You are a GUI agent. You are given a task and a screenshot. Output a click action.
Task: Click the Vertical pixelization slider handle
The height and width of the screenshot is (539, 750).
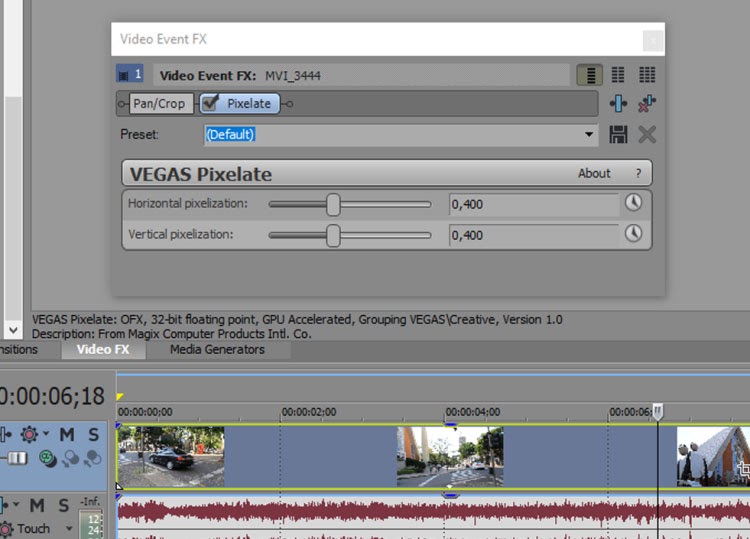pos(333,235)
